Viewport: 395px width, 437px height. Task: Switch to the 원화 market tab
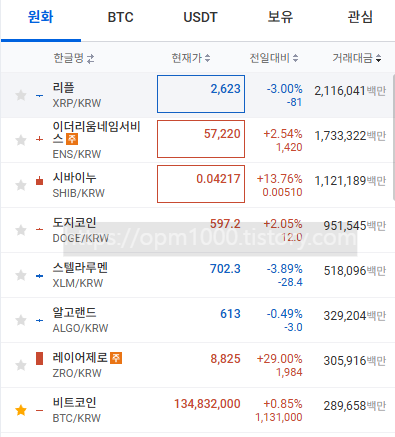(x=41, y=17)
